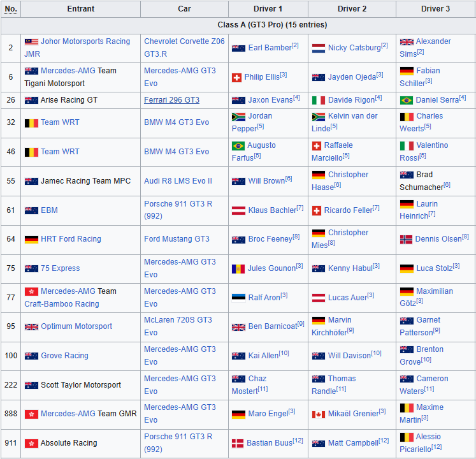This screenshot has height=459, width=476.
Task: Open the Johor Motorsports Racing JMR link
Action: pos(77,48)
